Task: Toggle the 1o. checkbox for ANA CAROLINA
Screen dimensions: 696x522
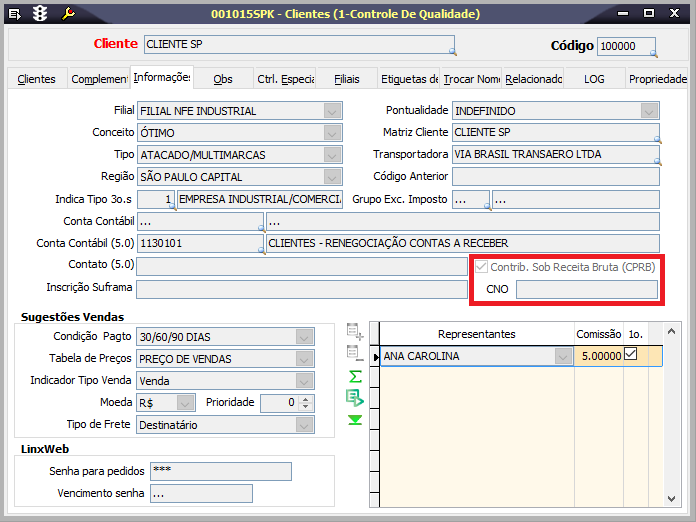Action: click(x=631, y=354)
